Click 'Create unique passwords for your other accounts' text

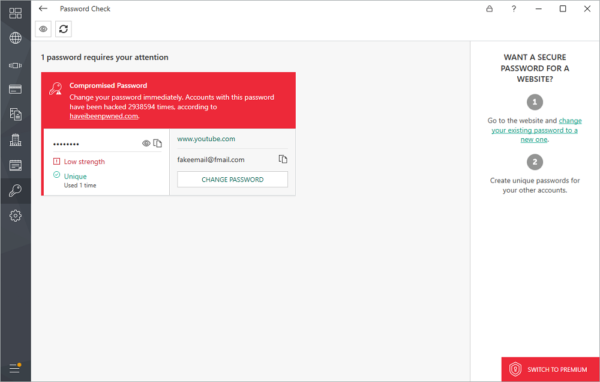click(x=535, y=185)
